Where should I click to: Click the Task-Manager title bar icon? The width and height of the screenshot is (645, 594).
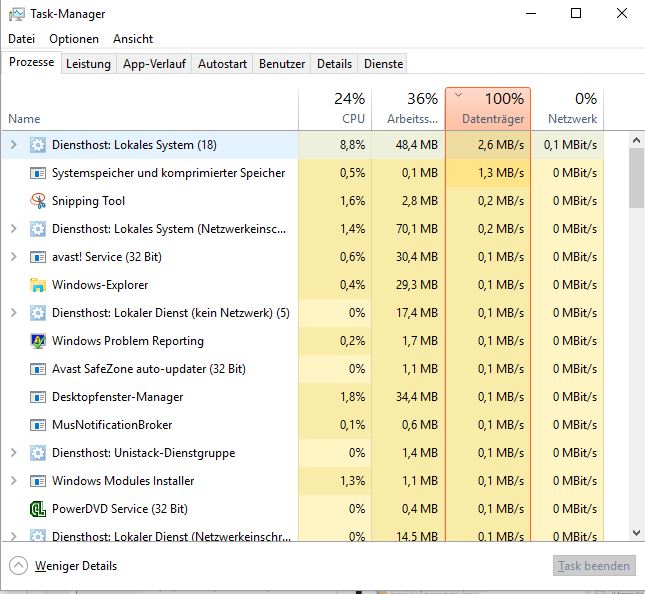point(16,14)
